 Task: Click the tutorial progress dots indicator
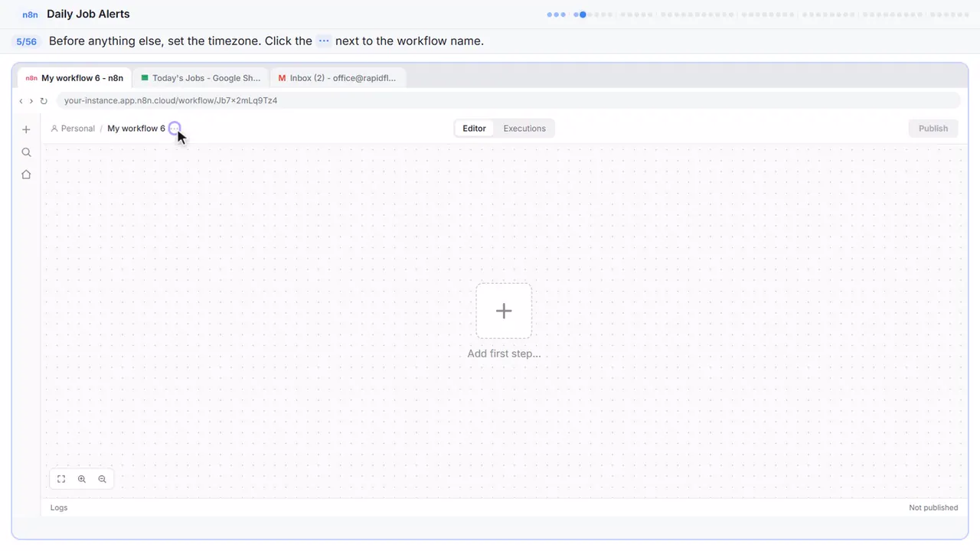pos(758,14)
